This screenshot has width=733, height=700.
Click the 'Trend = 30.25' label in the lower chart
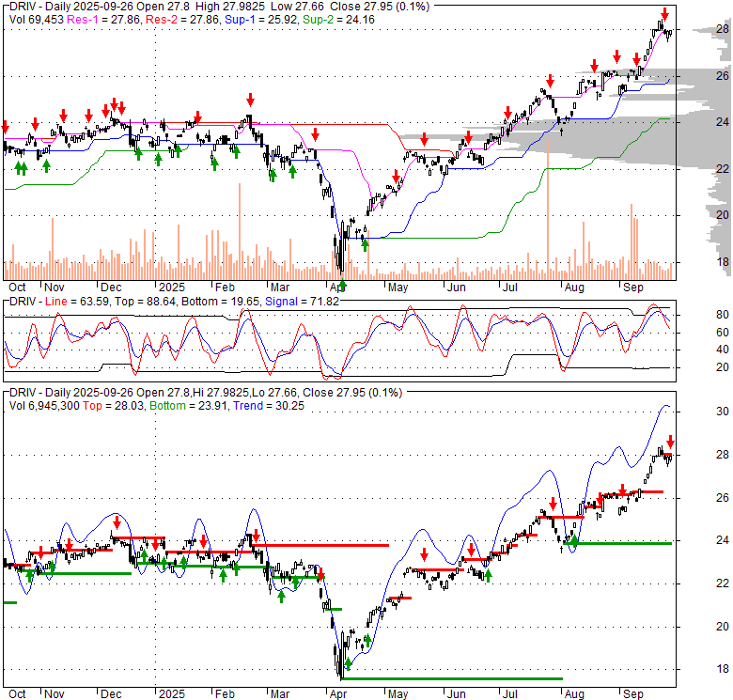pyautogui.click(x=269, y=406)
